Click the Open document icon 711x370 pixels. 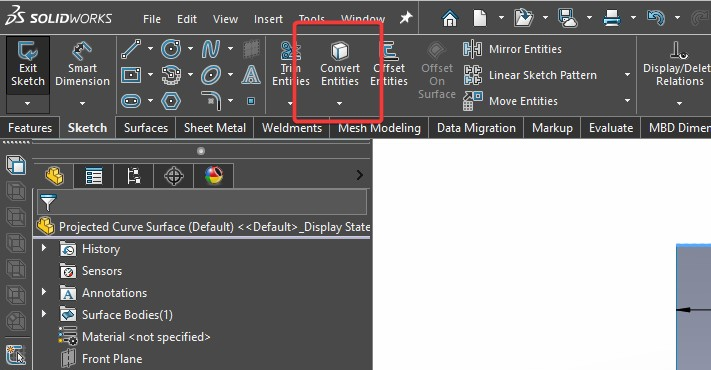click(524, 18)
